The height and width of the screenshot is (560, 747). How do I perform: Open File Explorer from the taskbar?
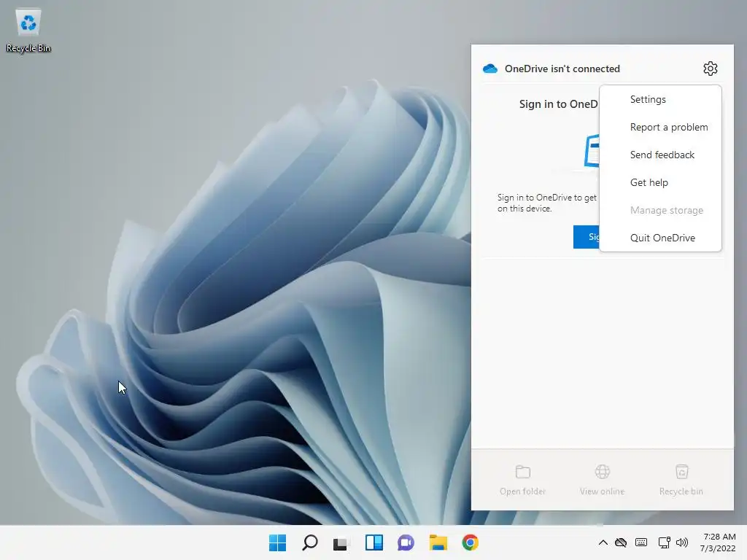pos(438,542)
